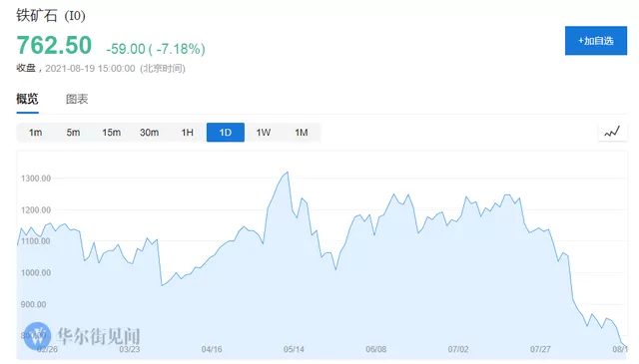Click the 04/16 date on axis

(212, 349)
